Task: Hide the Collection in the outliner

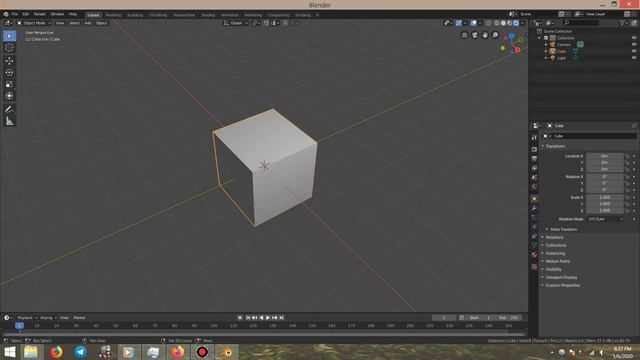Action: coord(634,38)
